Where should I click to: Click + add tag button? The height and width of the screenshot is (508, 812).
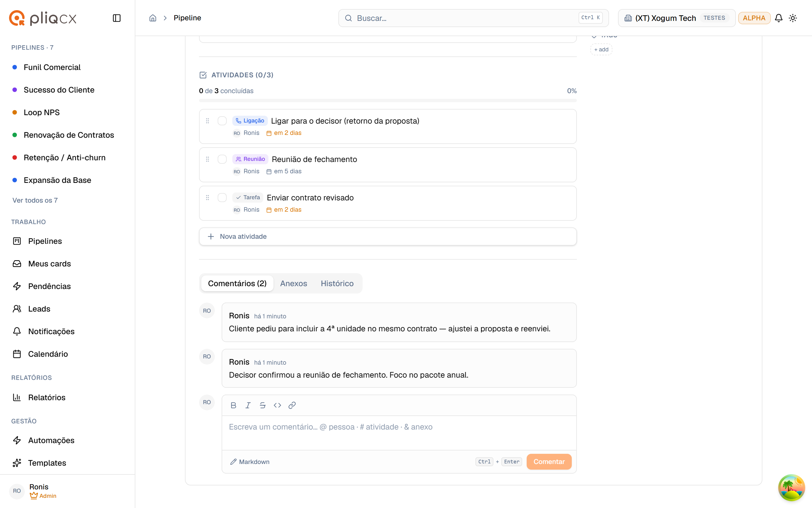pos(601,49)
